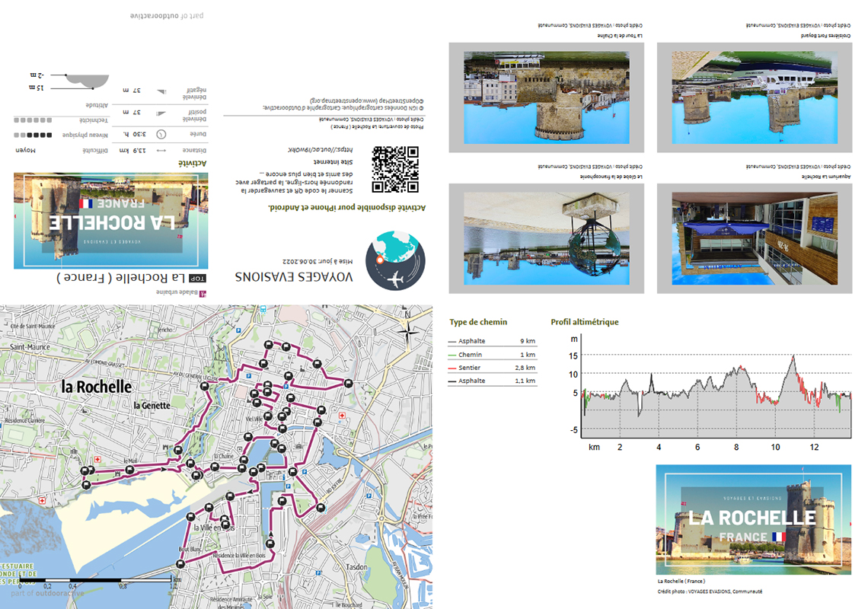Click the large "la Rochelle" map label
This screenshot has width=868, height=609.
coord(97,387)
